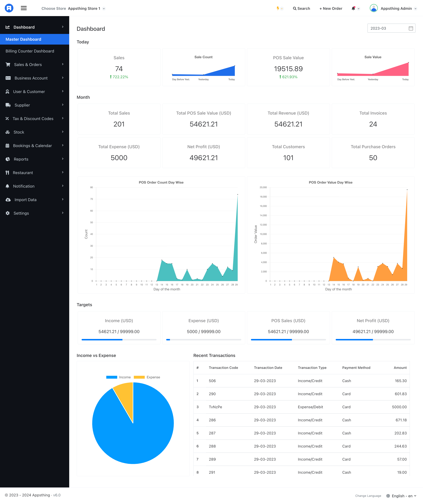Screen dimensions: 423x504
Task: Click the Notification bell icon in sidebar
Action: [7, 186]
